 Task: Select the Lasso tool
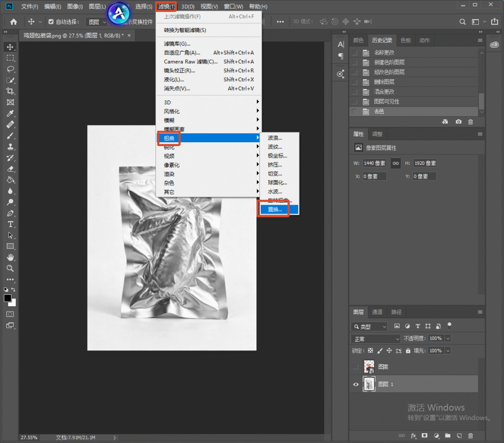click(x=10, y=69)
